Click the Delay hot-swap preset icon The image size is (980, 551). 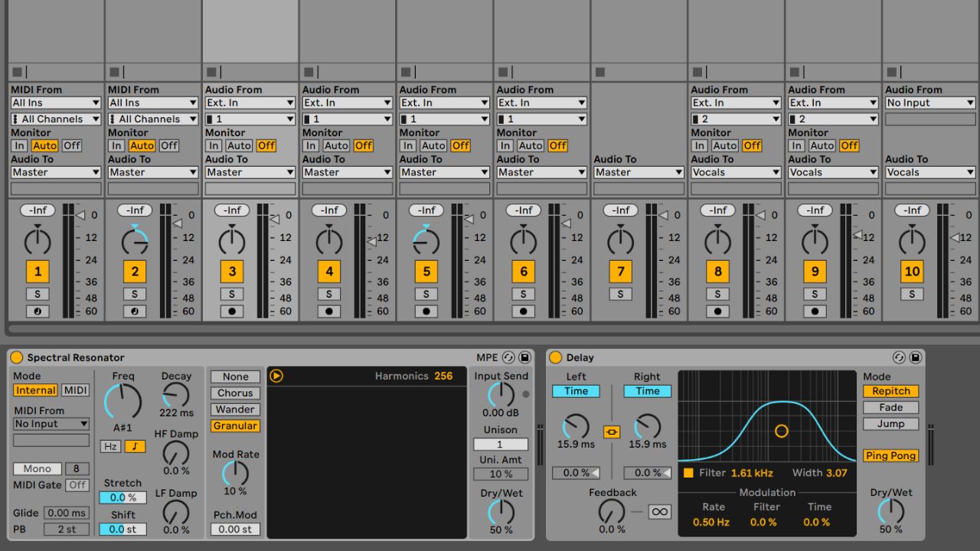[x=899, y=357]
